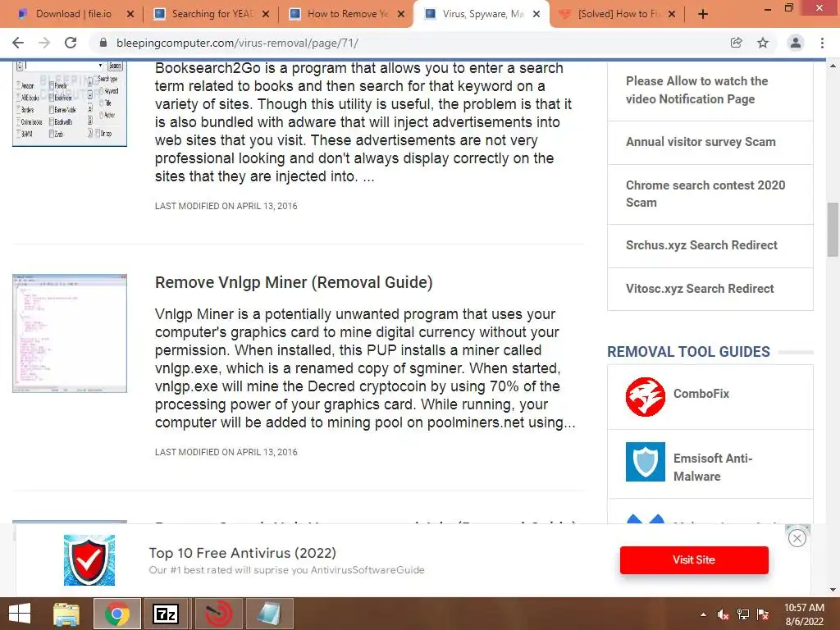The height and width of the screenshot is (630, 840).
Task: Click the network tray icon
Action: pyautogui.click(x=743, y=614)
